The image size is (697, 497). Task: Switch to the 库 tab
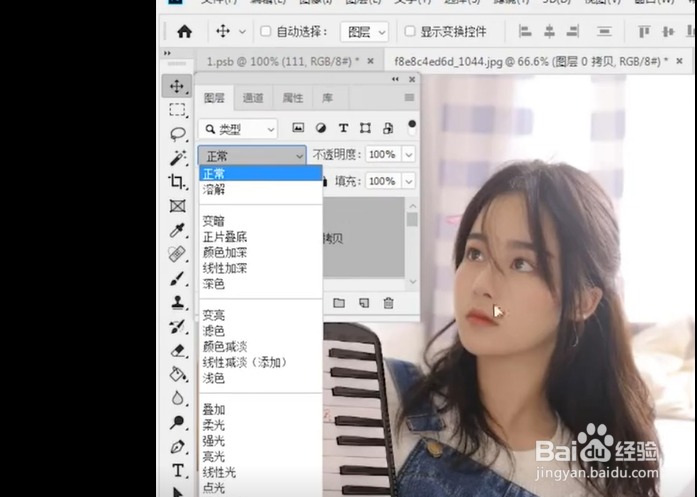click(327, 98)
